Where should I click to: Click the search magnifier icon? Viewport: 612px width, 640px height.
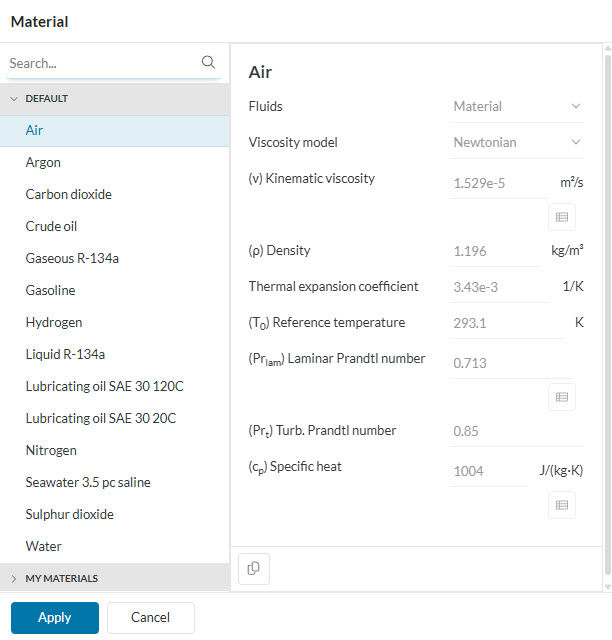point(208,62)
